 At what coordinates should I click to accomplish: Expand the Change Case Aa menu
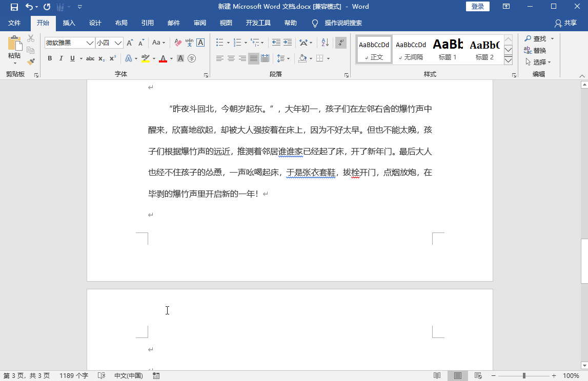158,43
